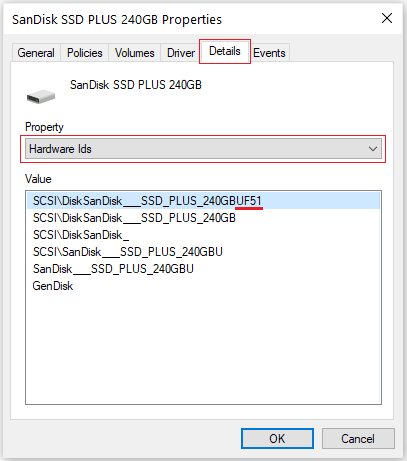Switch to the General tab
The height and width of the screenshot is (461, 407).
click(36, 53)
